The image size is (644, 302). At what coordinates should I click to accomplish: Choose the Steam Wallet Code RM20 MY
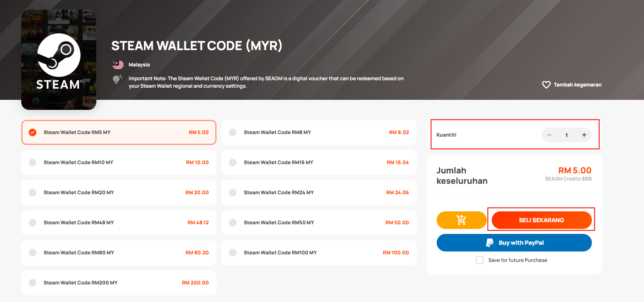point(119,193)
